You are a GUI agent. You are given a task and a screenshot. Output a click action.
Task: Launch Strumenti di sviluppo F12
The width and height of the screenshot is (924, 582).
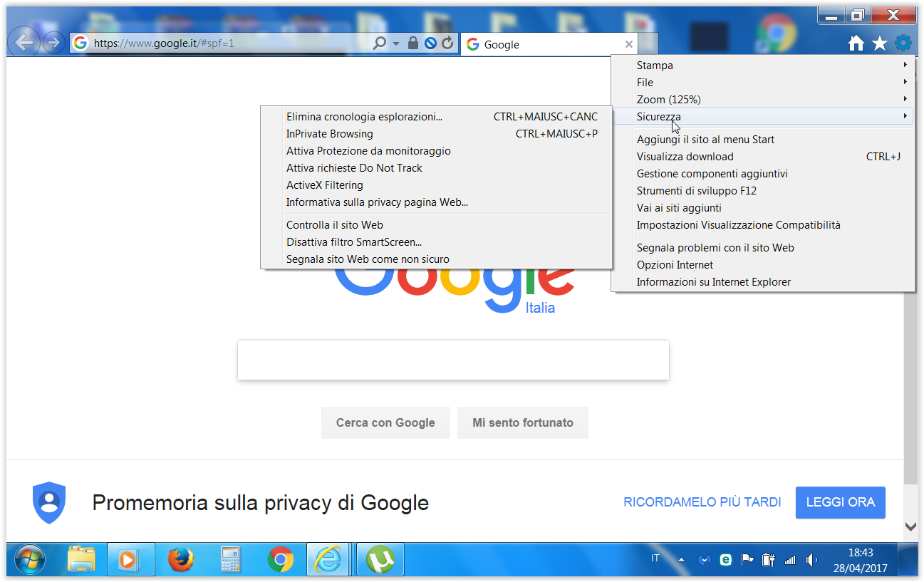coord(763,190)
